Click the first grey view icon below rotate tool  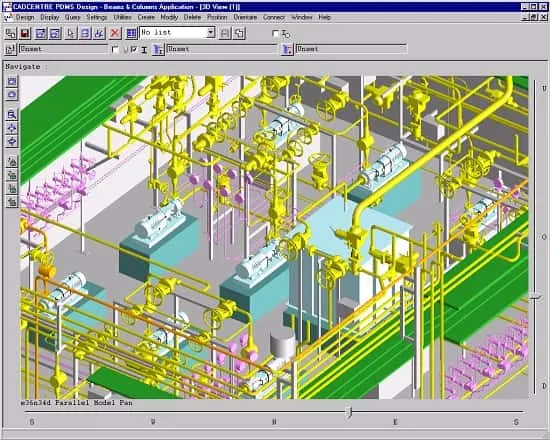(x=12, y=161)
